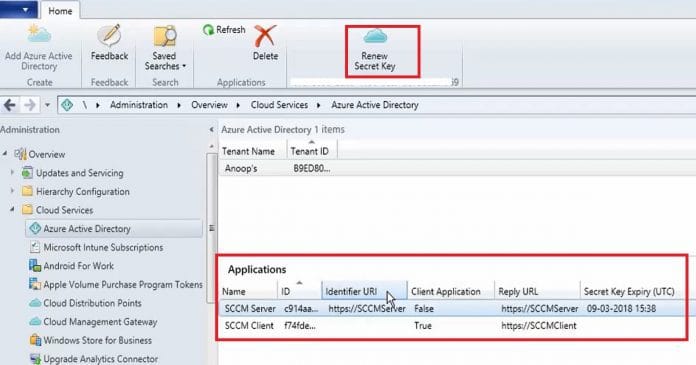The image size is (696, 365).
Task: Click the navigation pane vertical scrollbar
Action: tap(211, 228)
